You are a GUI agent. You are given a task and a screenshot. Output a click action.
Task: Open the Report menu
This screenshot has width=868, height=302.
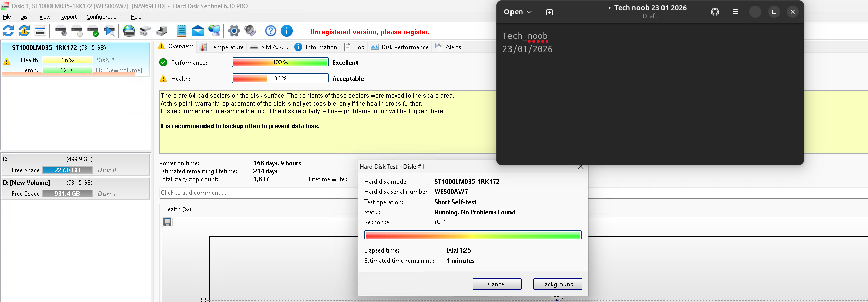coord(68,17)
